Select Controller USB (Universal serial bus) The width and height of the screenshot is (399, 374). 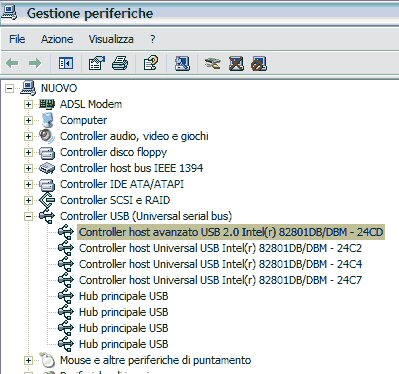(146, 216)
